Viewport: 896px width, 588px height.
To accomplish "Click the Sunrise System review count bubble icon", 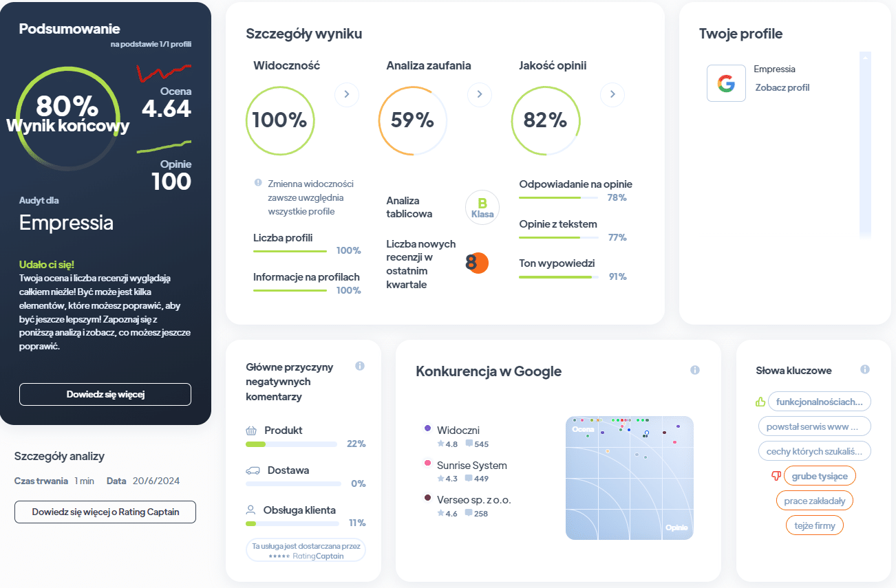I will point(469,479).
